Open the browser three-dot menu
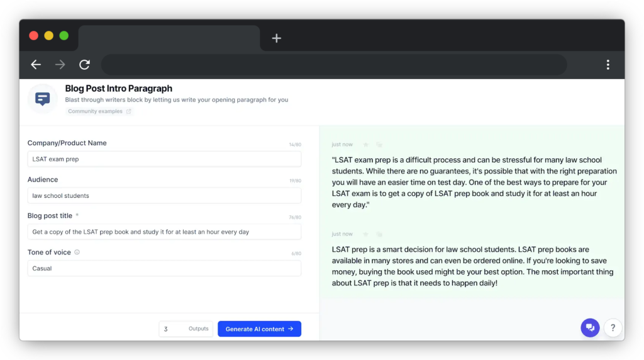This screenshot has height=360, width=644. [608, 65]
